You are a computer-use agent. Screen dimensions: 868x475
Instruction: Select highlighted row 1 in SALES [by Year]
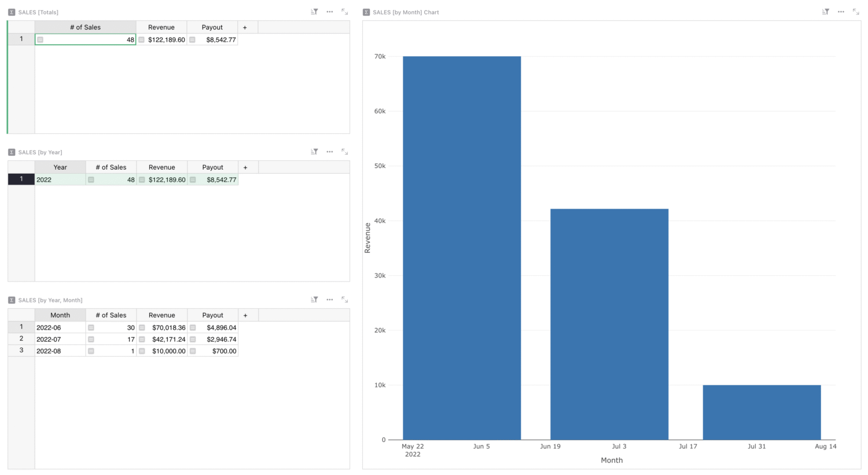(x=21, y=180)
